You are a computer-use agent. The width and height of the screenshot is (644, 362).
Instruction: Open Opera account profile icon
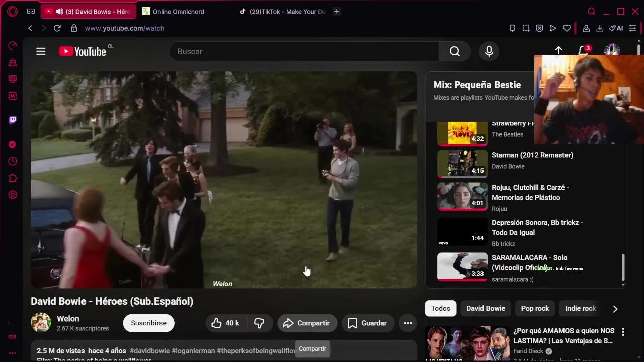[x=586, y=28]
